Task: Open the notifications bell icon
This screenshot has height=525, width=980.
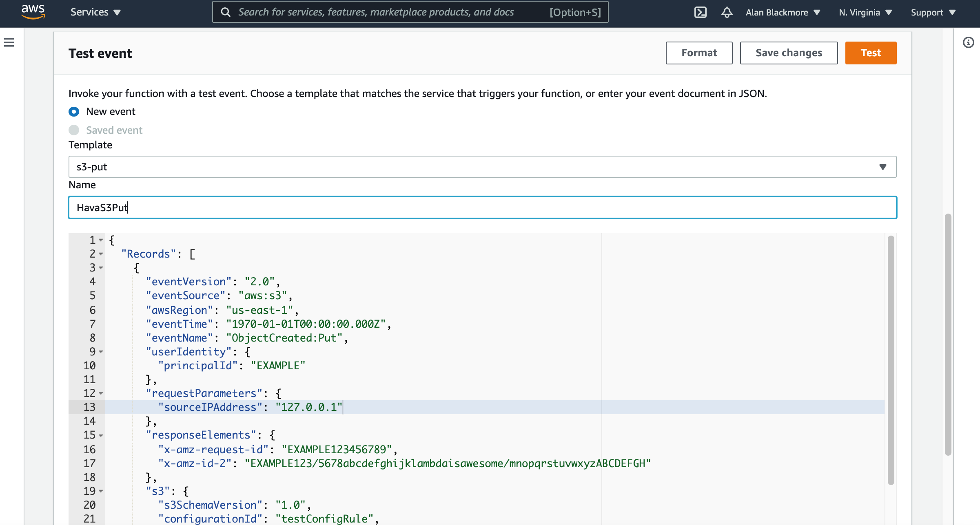Action: point(727,12)
